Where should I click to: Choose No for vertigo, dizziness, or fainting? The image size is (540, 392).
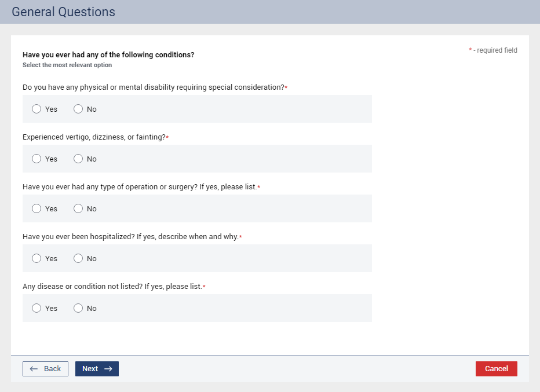tap(78, 159)
